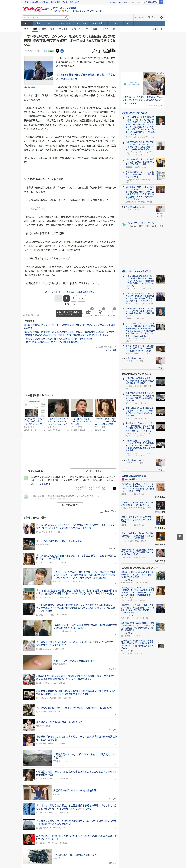Screen dimensions: 186x868
Task: Click the scroll-to-top arrow button
Action: 180,537
